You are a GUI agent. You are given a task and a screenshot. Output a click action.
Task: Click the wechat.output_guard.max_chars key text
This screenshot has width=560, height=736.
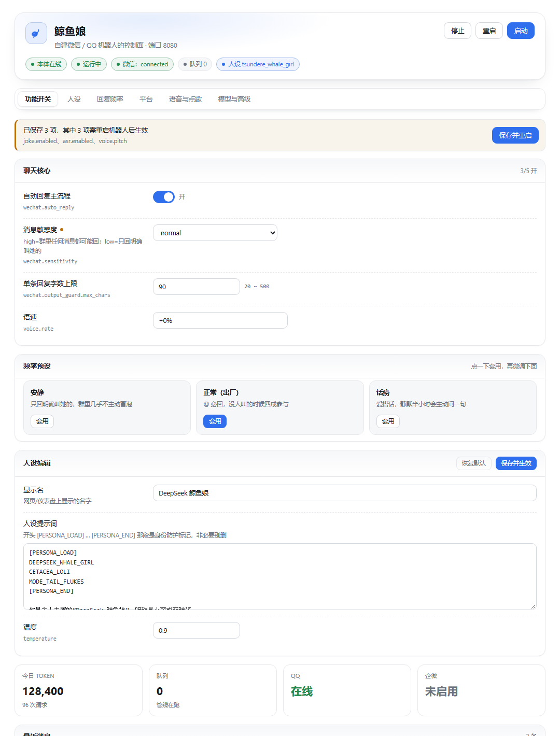[67, 295]
